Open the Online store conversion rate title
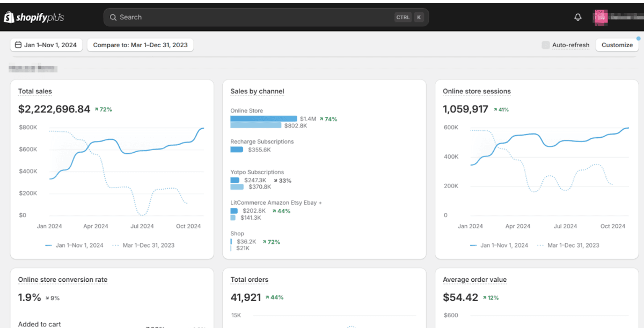 [x=63, y=280]
